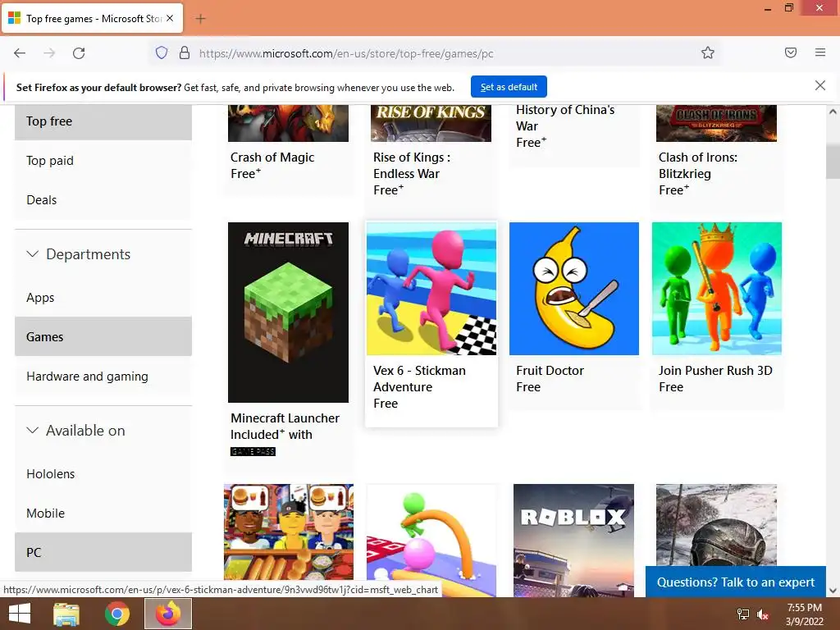Click the Firefox taskbar icon
This screenshot has height=630, width=840.
click(x=167, y=614)
